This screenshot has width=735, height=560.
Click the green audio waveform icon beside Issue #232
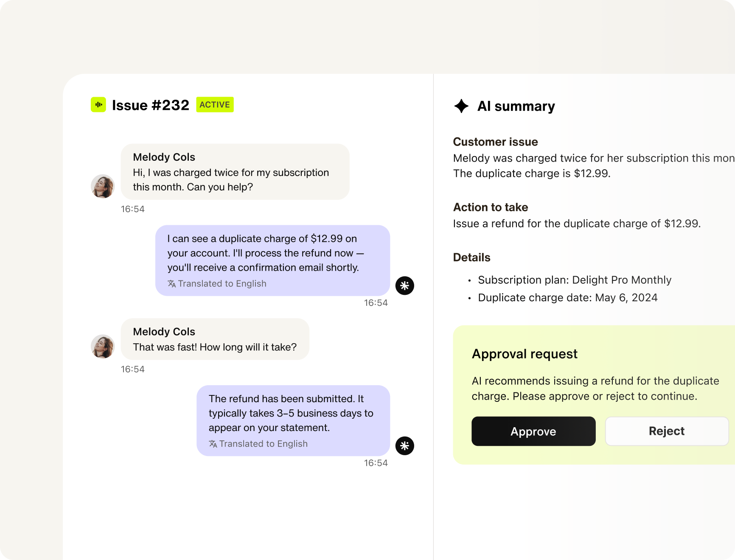point(98,105)
